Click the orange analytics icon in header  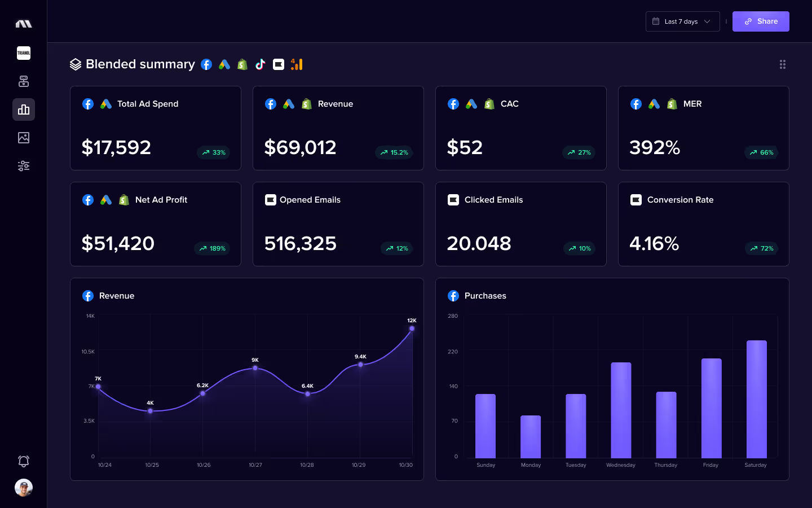297,64
